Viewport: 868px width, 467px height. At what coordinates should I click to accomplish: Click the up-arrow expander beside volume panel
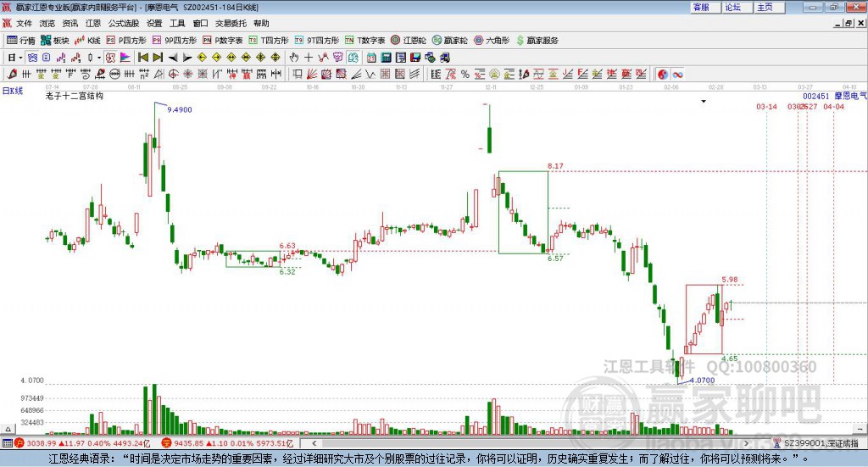[8, 429]
